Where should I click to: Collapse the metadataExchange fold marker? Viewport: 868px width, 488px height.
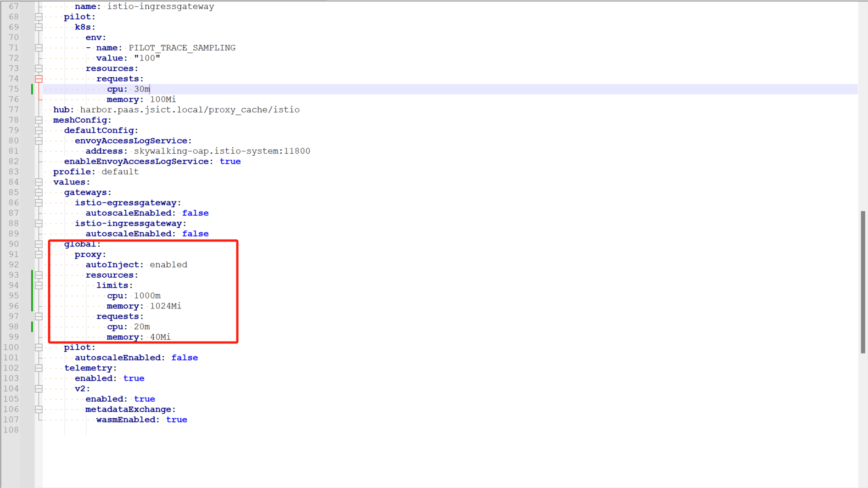(x=39, y=409)
